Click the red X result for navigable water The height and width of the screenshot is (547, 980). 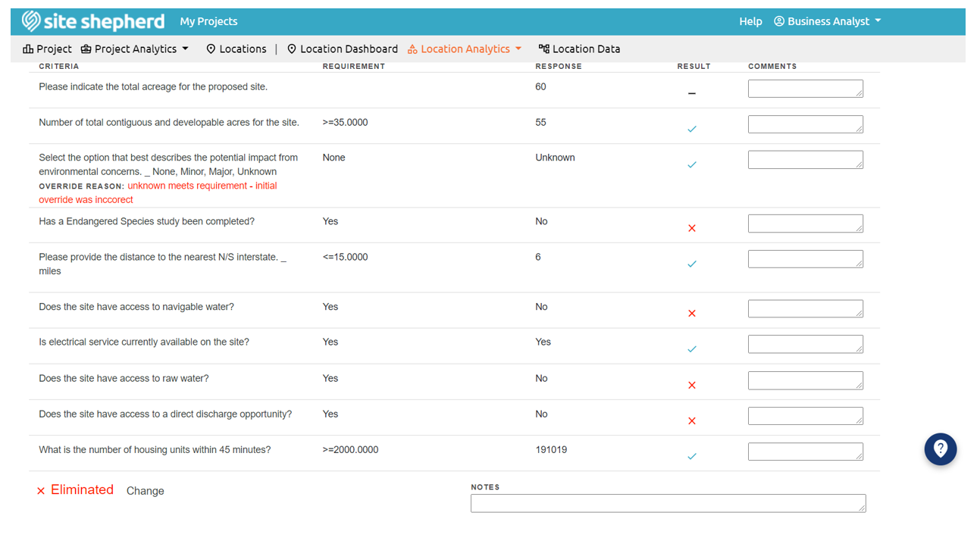tap(691, 314)
